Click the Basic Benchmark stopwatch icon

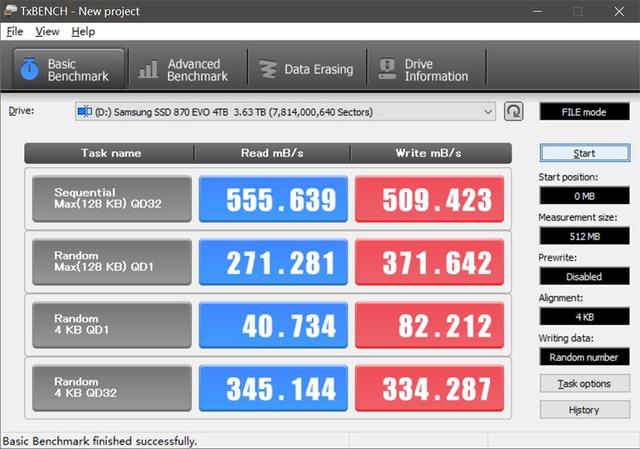tap(29, 69)
